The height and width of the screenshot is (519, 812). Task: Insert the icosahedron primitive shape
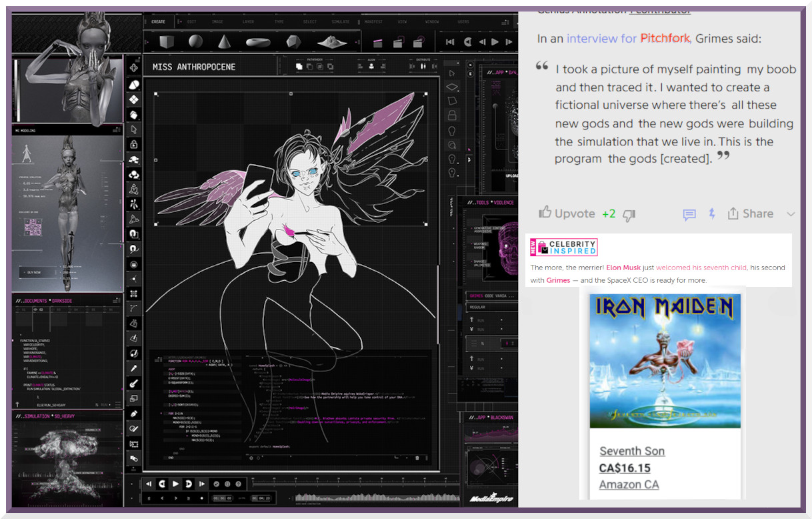[x=293, y=42]
